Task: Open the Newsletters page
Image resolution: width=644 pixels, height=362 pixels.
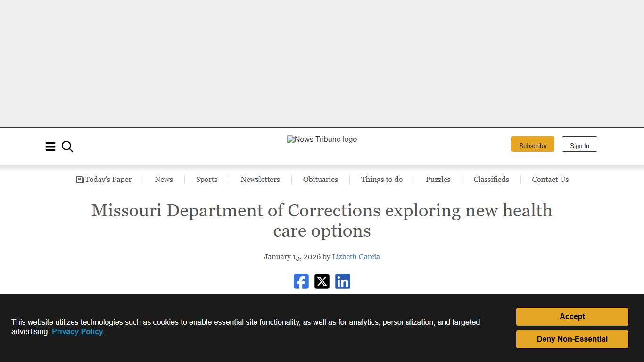Action: pyautogui.click(x=260, y=180)
